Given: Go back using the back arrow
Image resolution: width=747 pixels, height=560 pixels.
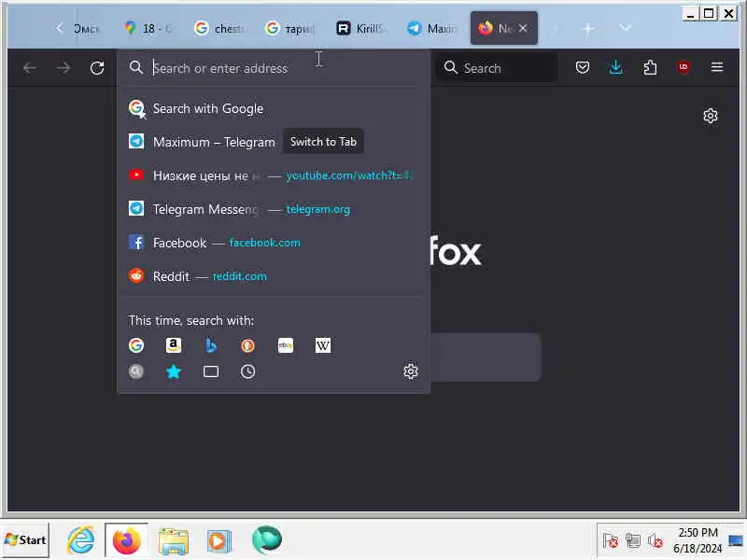Looking at the screenshot, I should coord(30,68).
